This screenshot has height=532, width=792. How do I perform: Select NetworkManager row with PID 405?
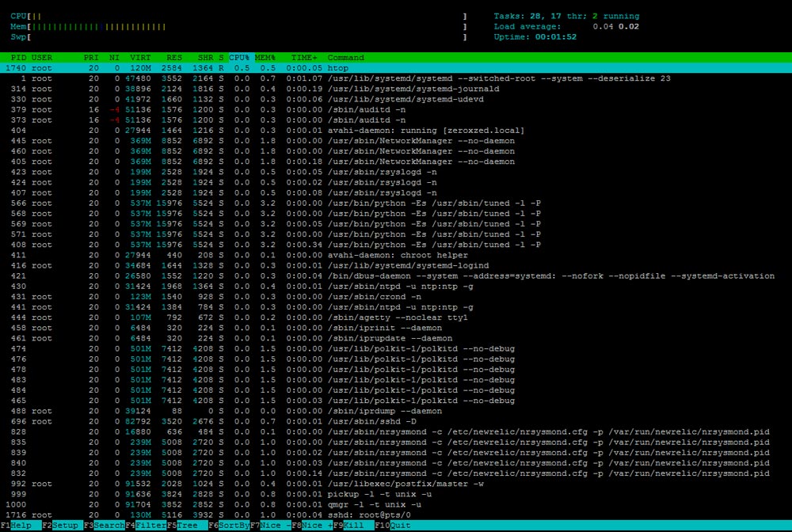pos(396,161)
